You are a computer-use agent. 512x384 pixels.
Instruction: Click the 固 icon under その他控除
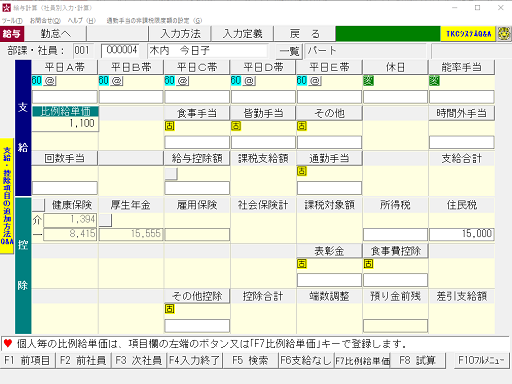coord(170,309)
